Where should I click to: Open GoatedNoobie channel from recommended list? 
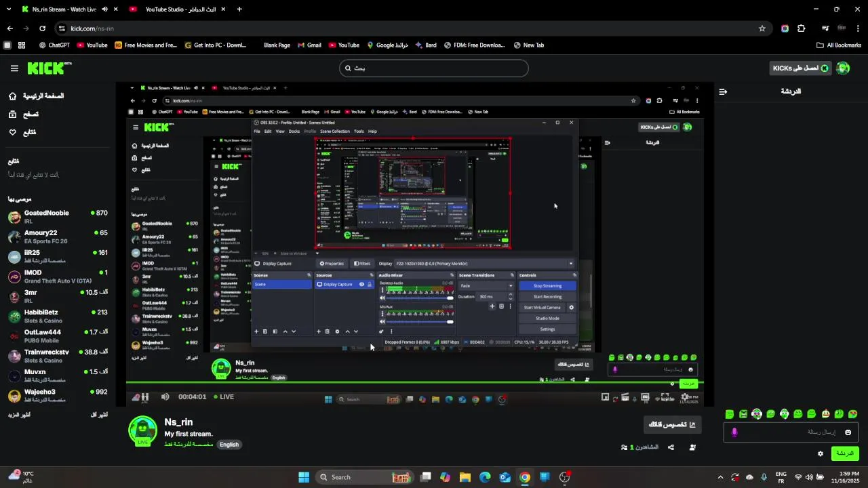(58, 217)
